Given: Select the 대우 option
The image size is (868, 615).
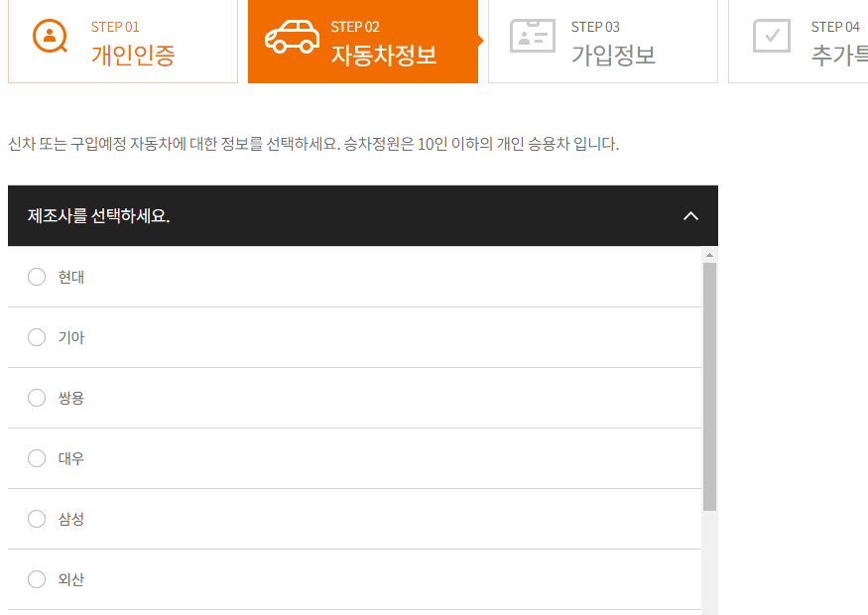Looking at the screenshot, I should [x=37, y=458].
